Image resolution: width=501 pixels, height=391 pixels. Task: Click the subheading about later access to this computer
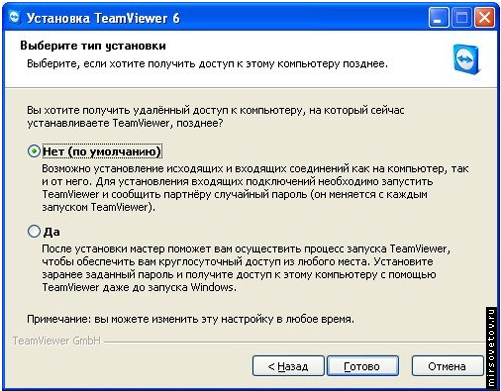(207, 63)
